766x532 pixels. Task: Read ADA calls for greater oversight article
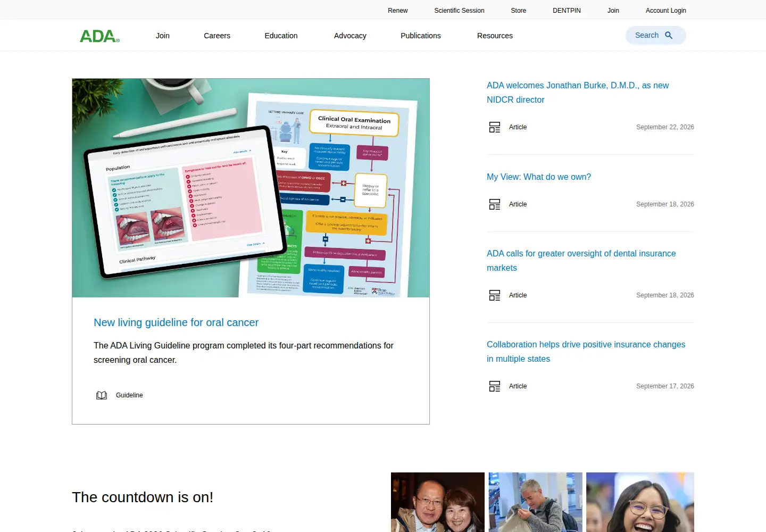(x=581, y=261)
